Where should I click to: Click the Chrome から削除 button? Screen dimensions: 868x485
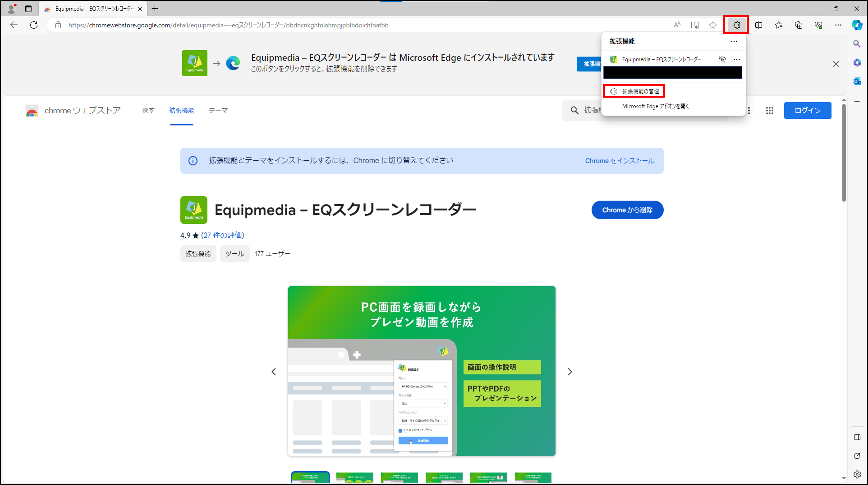coord(627,210)
